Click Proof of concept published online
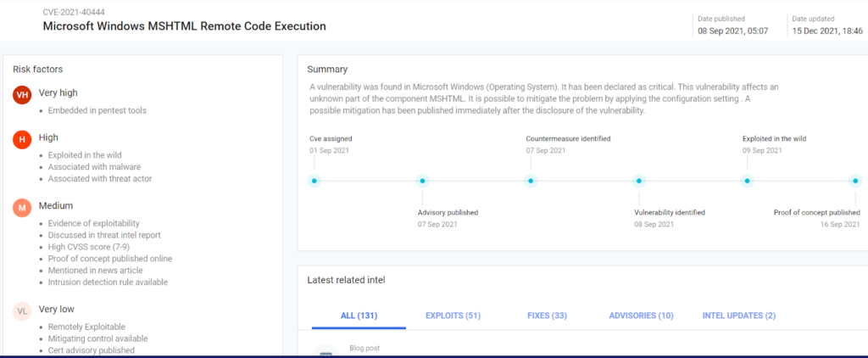The image size is (868, 358). tap(110, 258)
